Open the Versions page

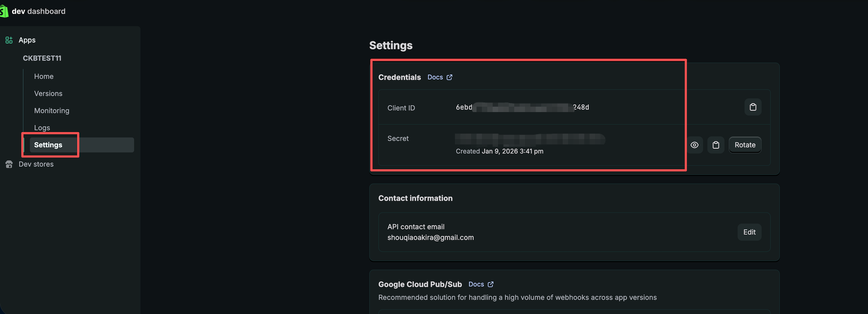48,94
